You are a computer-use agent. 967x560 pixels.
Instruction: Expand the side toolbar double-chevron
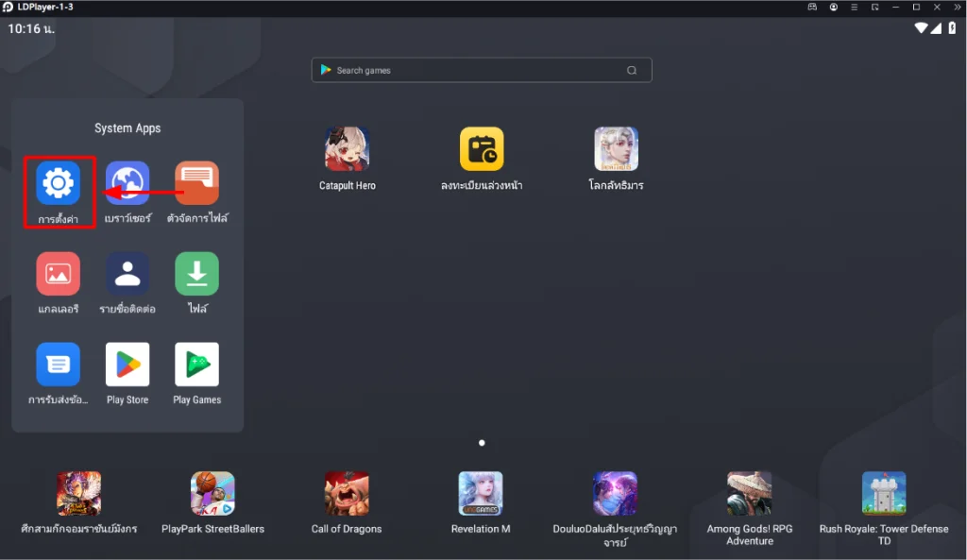click(x=958, y=7)
